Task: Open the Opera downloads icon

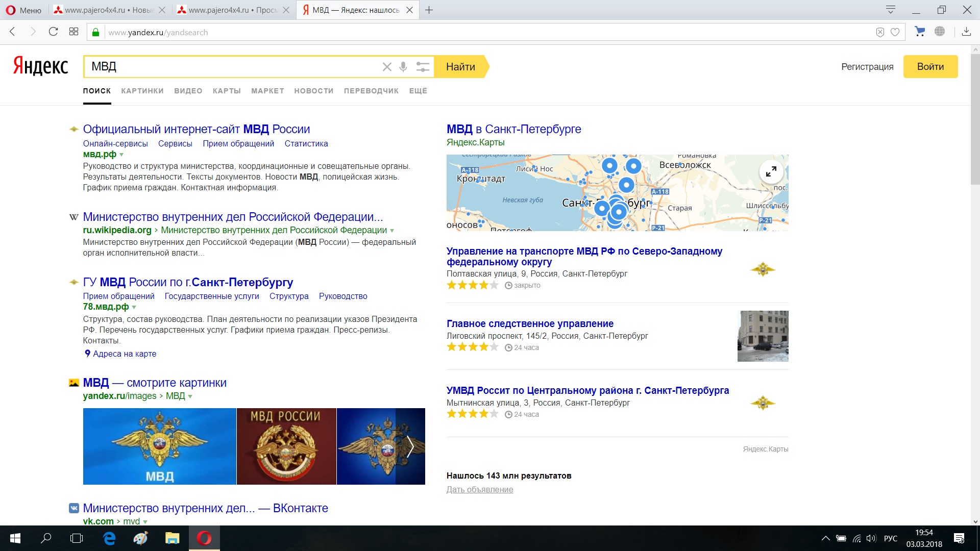Action: tap(966, 32)
